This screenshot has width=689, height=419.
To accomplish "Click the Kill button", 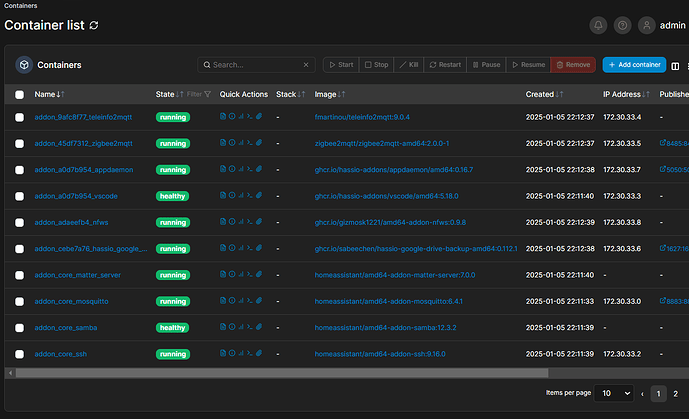I will [409, 65].
